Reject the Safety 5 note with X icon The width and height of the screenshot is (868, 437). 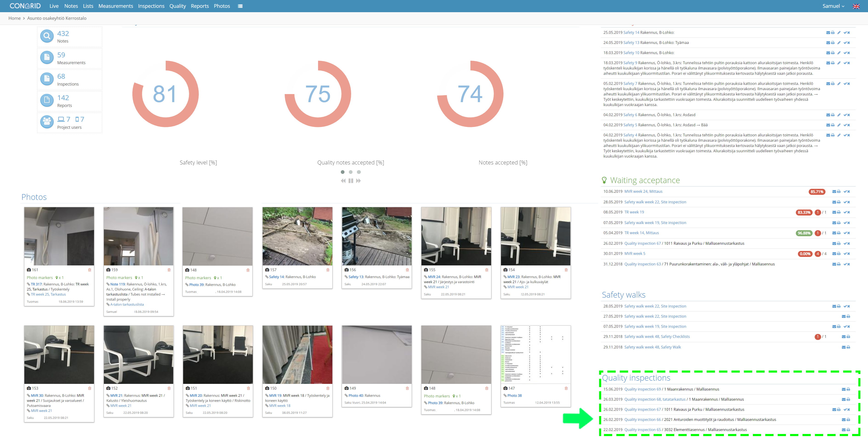click(x=849, y=125)
